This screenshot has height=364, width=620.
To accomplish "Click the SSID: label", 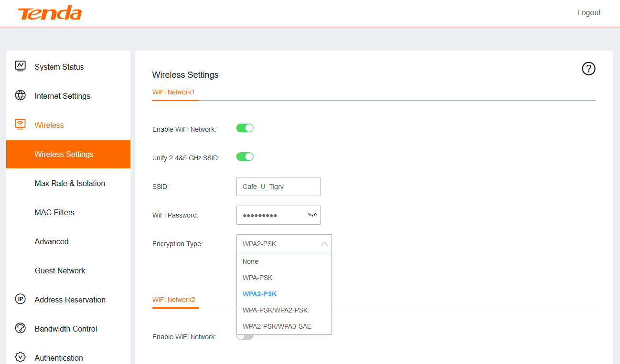I will (x=160, y=187).
